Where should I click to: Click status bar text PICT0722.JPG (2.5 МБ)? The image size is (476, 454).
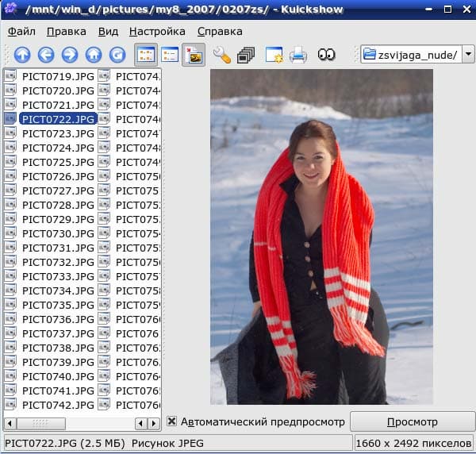click(65, 443)
